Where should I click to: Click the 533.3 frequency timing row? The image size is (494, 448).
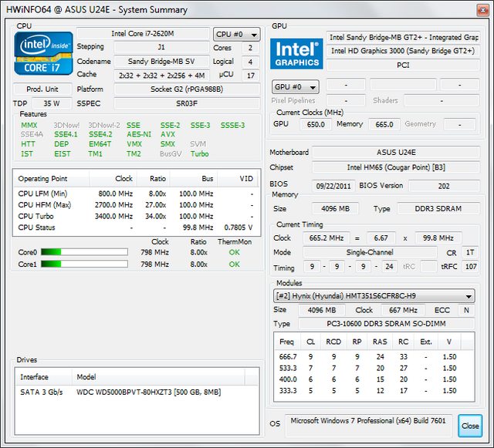374,368
